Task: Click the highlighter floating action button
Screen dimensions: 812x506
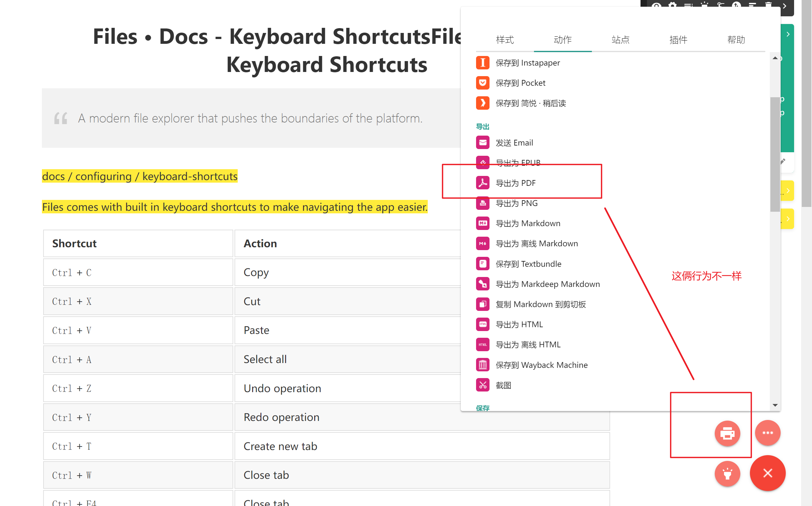Action: coord(727,473)
